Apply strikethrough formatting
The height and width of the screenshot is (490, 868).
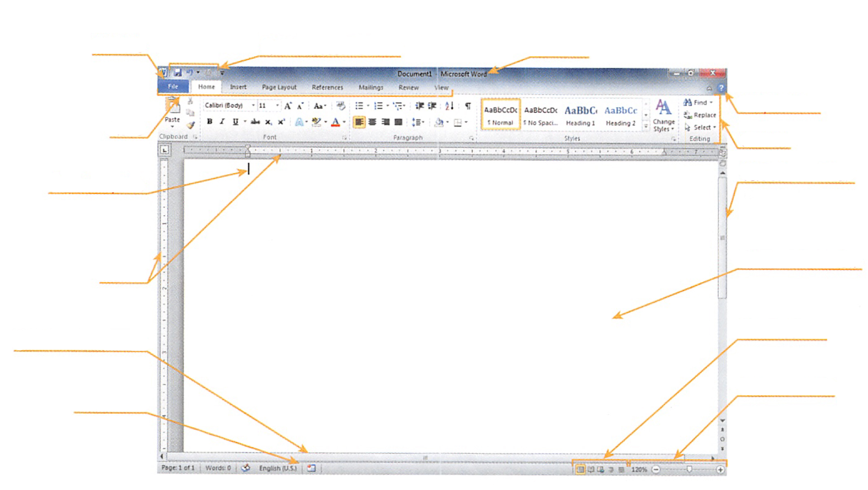click(x=255, y=122)
